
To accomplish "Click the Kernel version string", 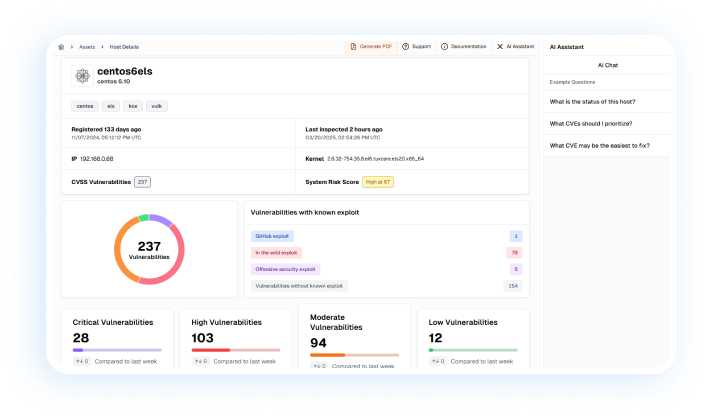I will [x=375, y=159].
